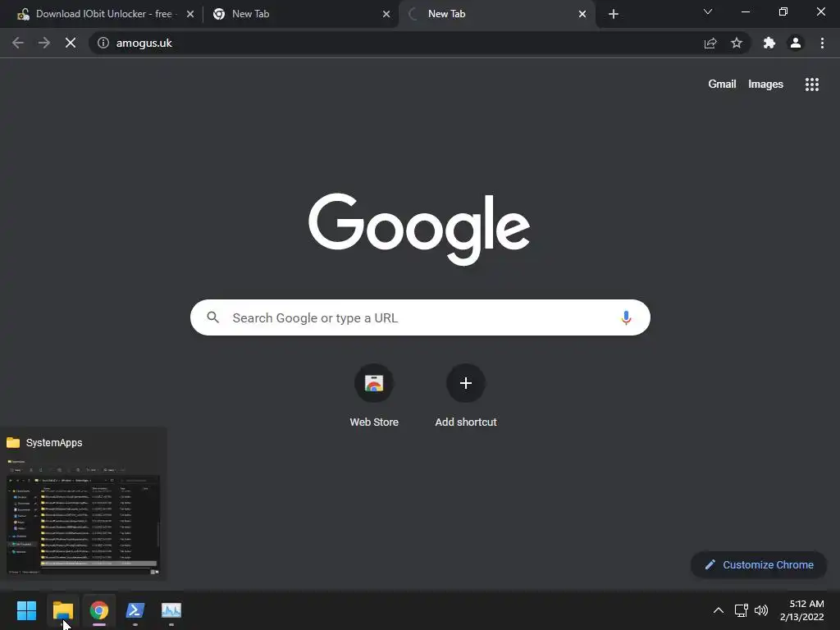Expand the tab search dropdown
840x630 pixels.
click(x=708, y=11)
